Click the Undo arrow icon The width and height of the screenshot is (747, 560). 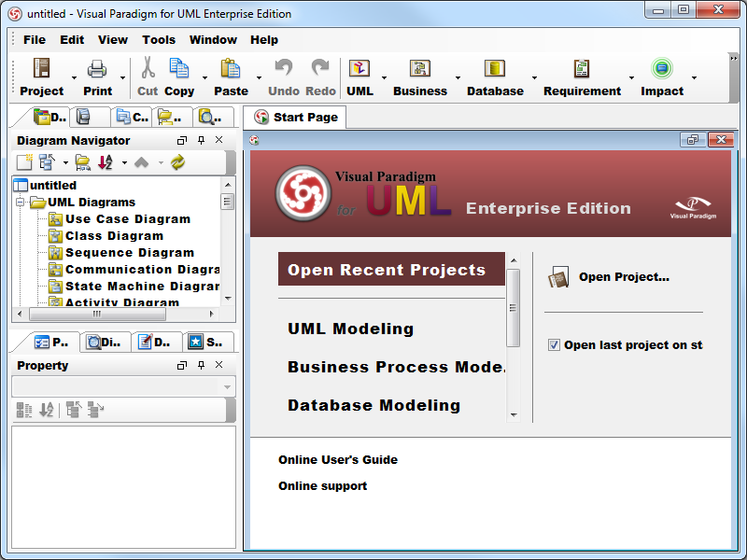click(284, 67)
